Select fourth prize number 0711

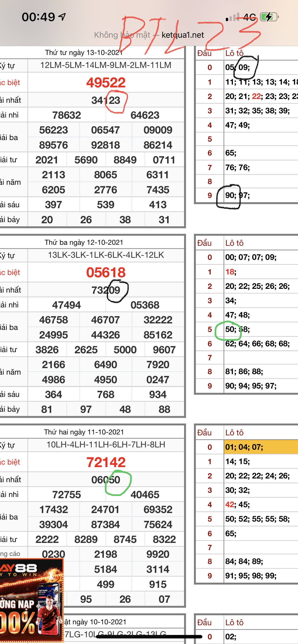pos(164,160)
